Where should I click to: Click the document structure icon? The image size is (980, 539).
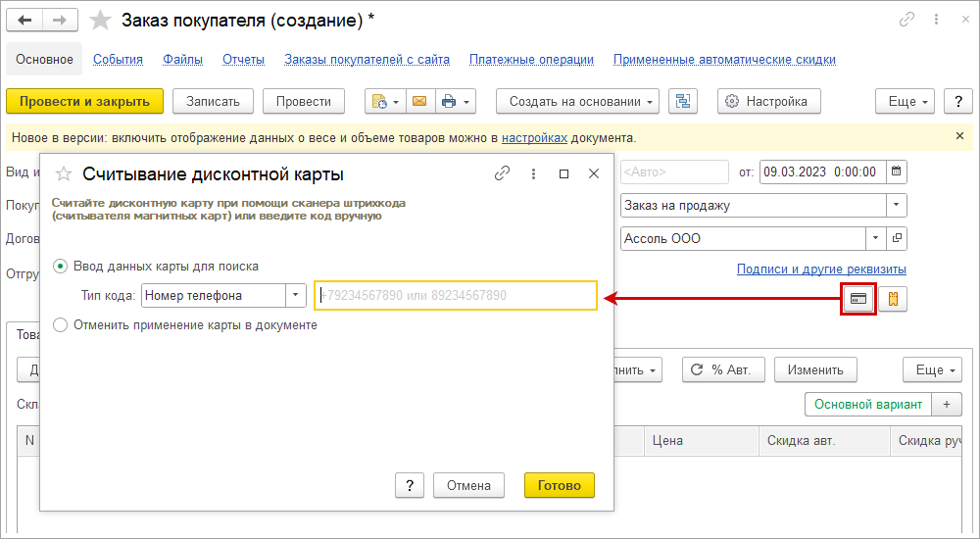(x=683, y=101)
